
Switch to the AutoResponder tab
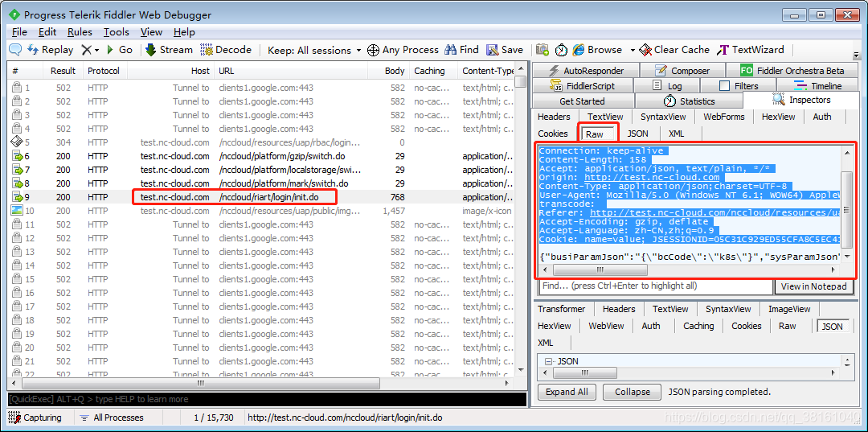tap(586, 70)
